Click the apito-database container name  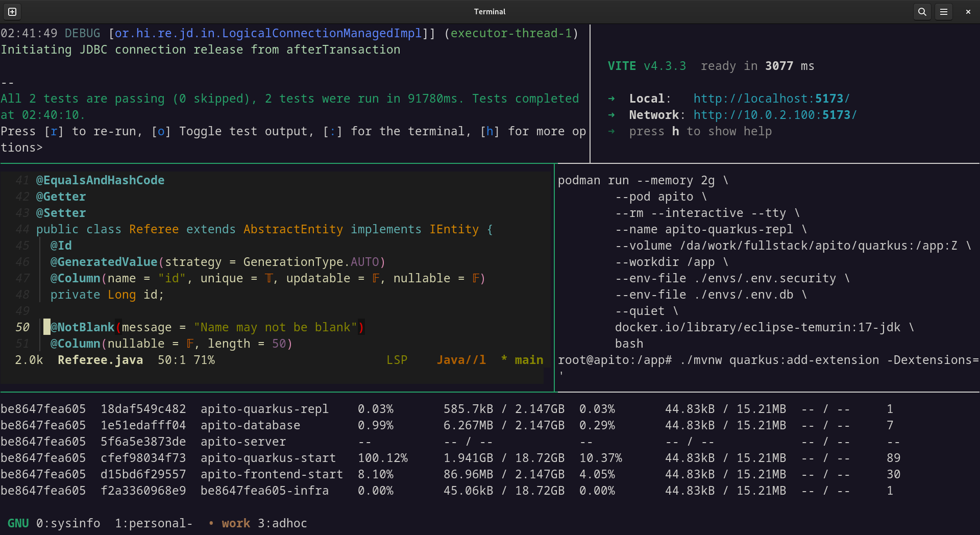tap(250, 425)
